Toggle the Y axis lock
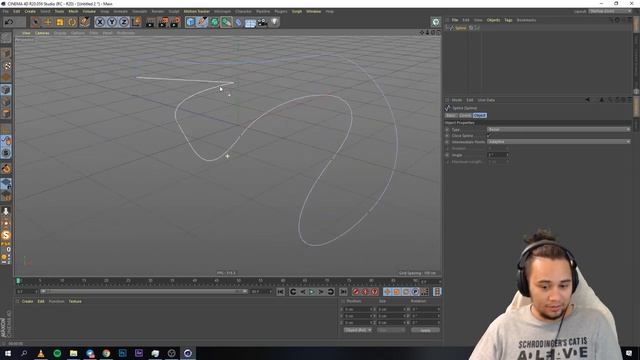This screenshot has height=360, width=640. point(112,22)
